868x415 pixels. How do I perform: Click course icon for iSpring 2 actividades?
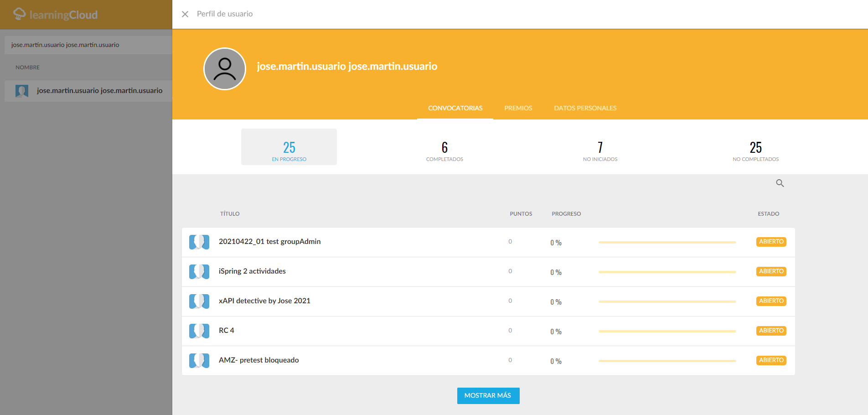199,272
